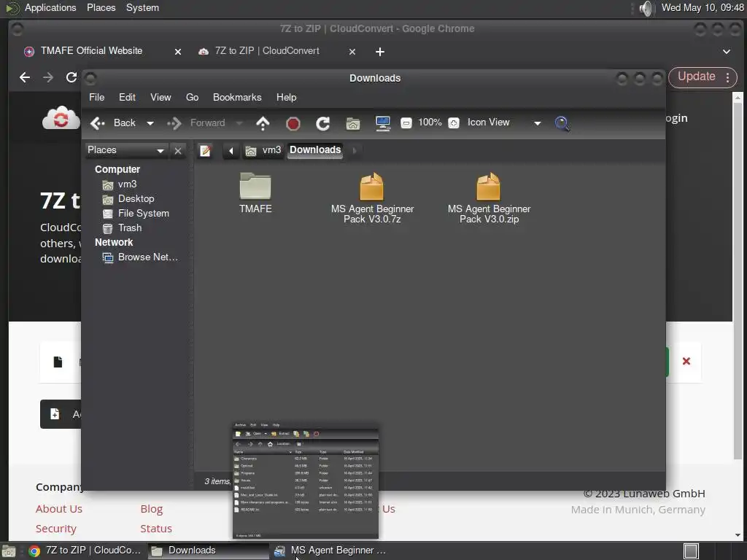Open the Blog footer link
The width and height of the screenshot is (747, 560).
pos(152,509)
